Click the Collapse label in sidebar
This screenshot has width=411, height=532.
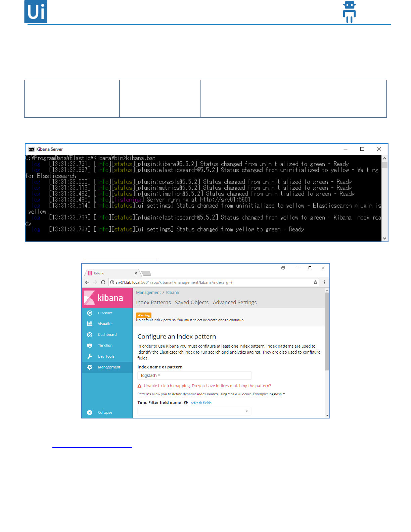tap(105, 412)
